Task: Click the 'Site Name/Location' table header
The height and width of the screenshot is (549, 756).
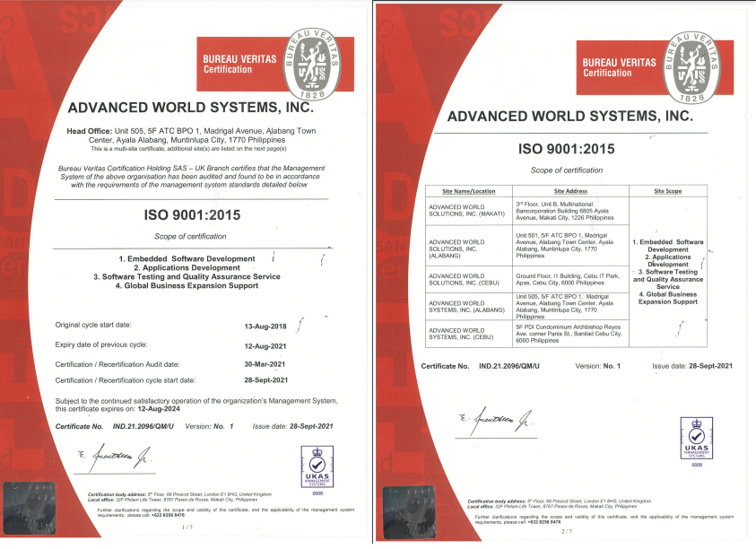Action: point(469,191)
